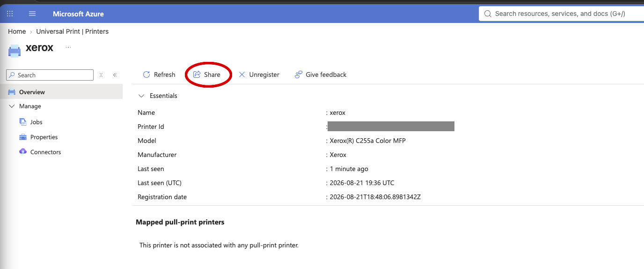Screen dimensions: 644x269
Task: Click the Connectors cloud icon
Action: (x=23, y=152)
